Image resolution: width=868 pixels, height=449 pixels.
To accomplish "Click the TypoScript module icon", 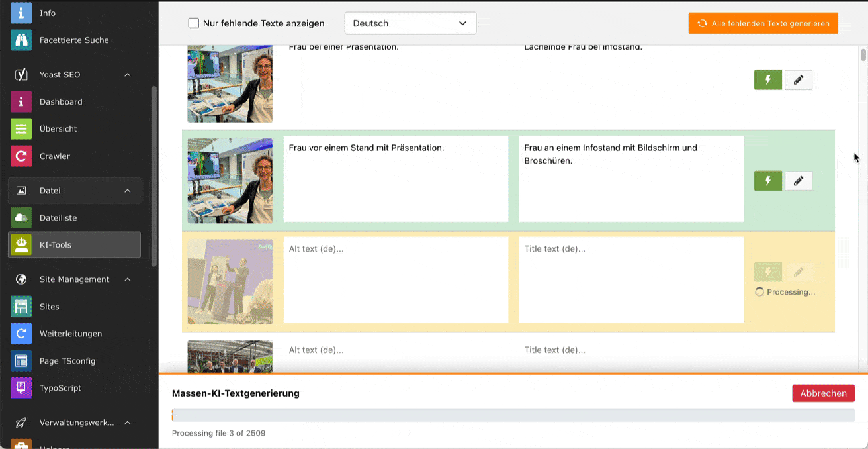I will coord(21,387).
